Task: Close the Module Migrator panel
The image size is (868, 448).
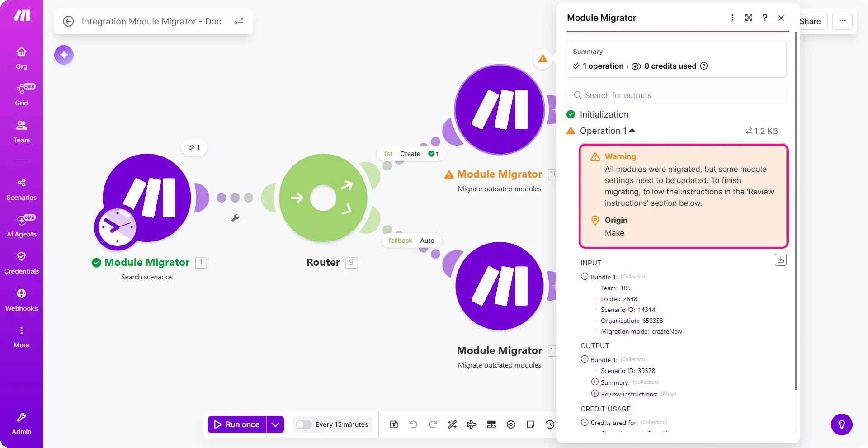Action: pos(781,18)
